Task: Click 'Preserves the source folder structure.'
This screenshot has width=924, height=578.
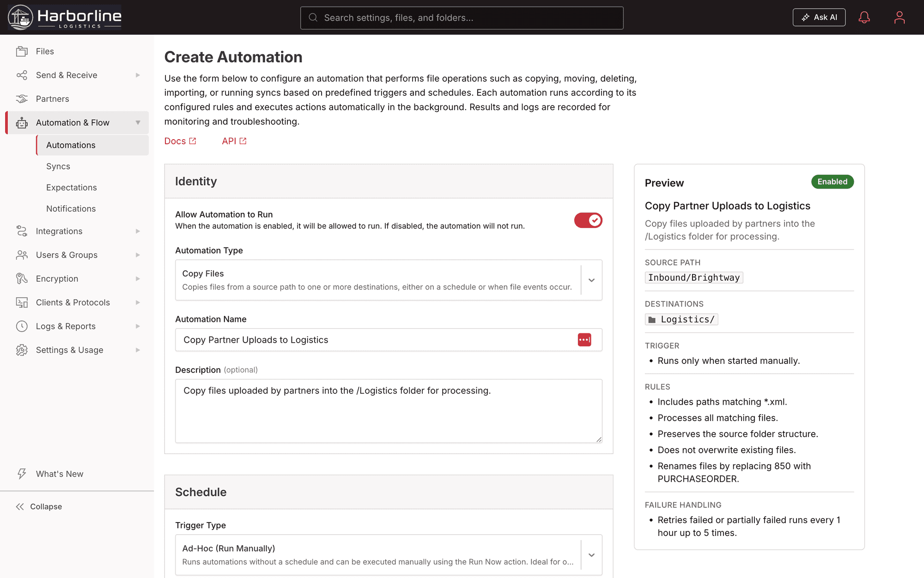Action: click(x=738, y=434)
